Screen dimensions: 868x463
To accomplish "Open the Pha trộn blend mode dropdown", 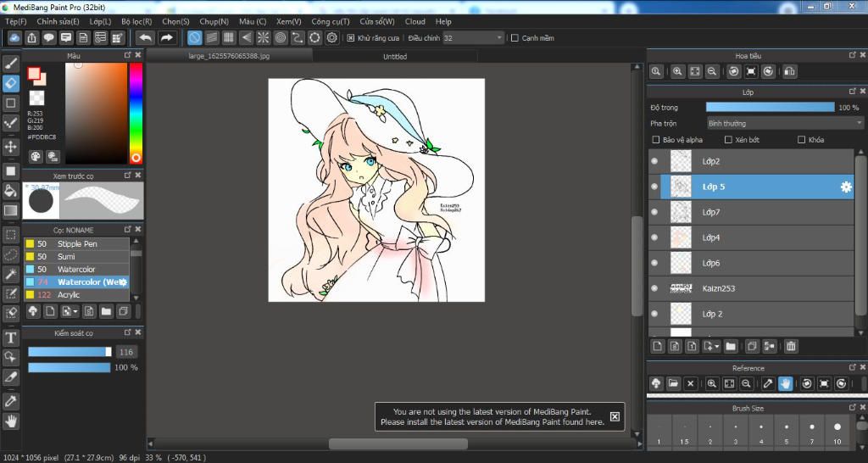I will click(785, 123).
